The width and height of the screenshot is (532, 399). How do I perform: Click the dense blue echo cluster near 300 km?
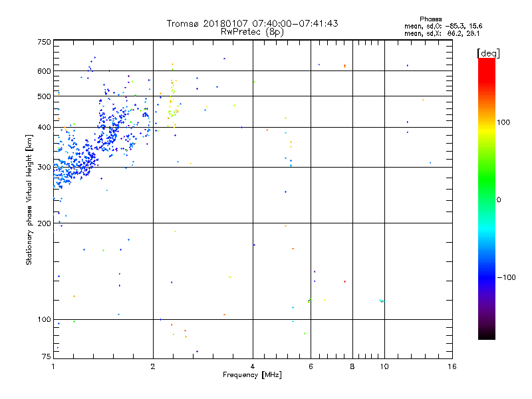point(76,164)
